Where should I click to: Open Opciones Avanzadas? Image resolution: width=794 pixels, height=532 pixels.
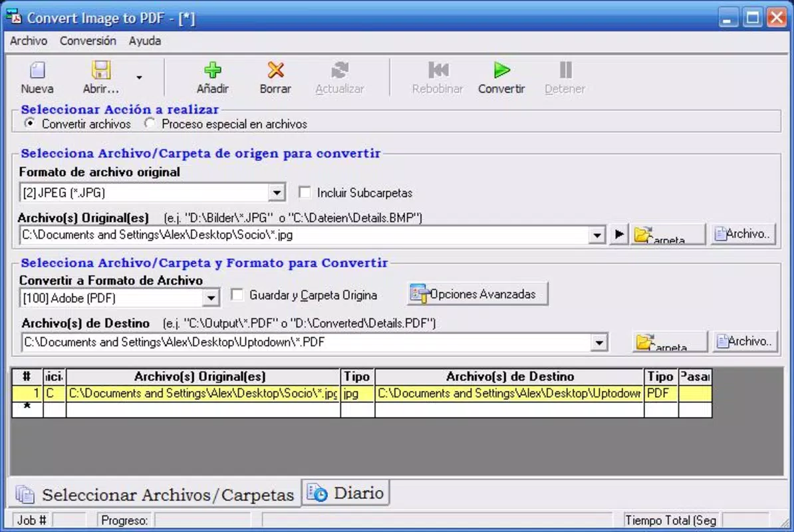tap(477, 294)
